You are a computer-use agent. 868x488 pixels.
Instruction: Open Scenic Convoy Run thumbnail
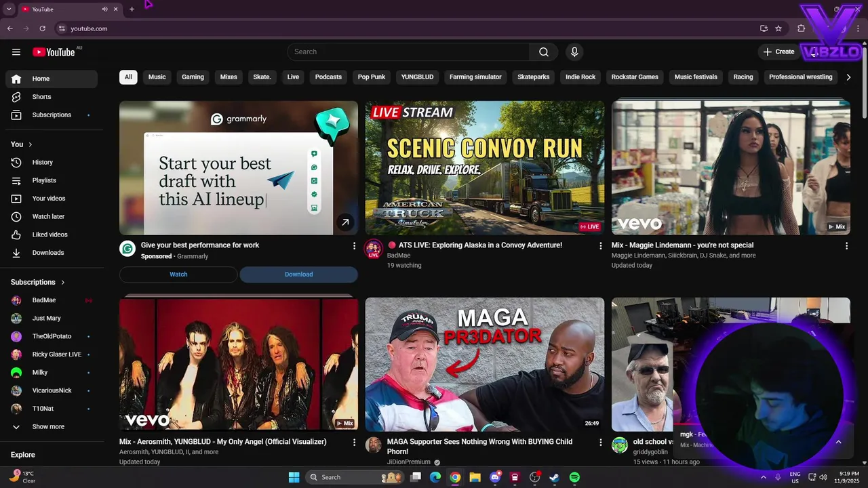(485, 168)
